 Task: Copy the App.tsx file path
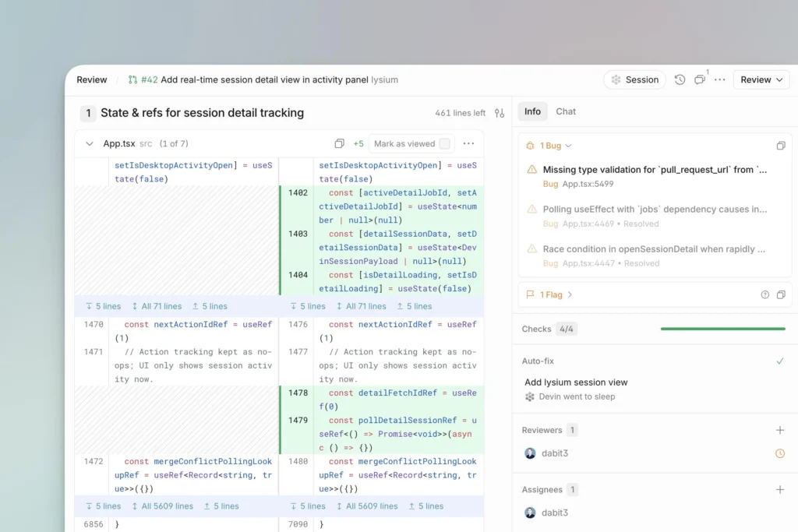point(340,144)
